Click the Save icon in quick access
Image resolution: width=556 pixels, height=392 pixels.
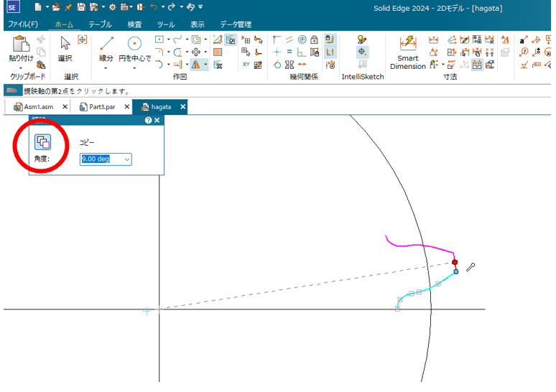pos(81,7)
